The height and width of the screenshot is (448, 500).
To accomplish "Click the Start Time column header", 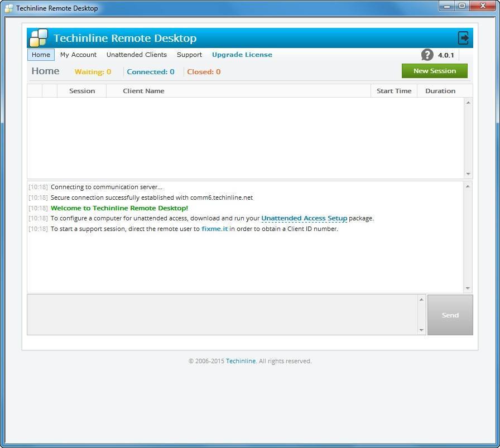I will (394, 90).
